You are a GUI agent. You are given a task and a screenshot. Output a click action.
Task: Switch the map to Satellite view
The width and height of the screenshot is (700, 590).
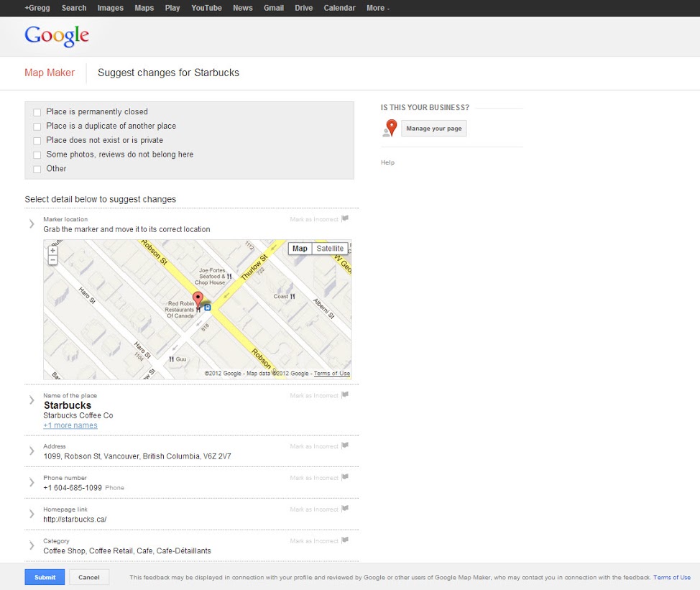330,249
